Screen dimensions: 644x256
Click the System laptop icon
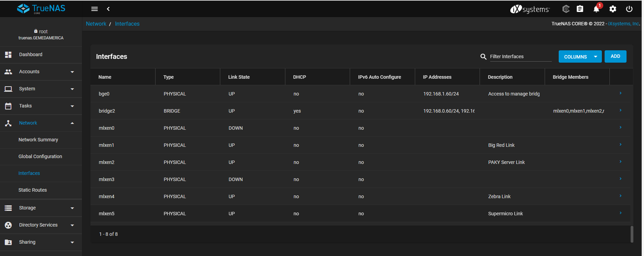(8, 89)
